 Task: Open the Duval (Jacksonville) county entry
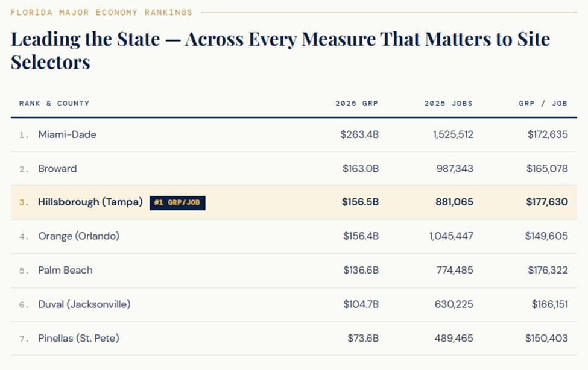[84, 304]
